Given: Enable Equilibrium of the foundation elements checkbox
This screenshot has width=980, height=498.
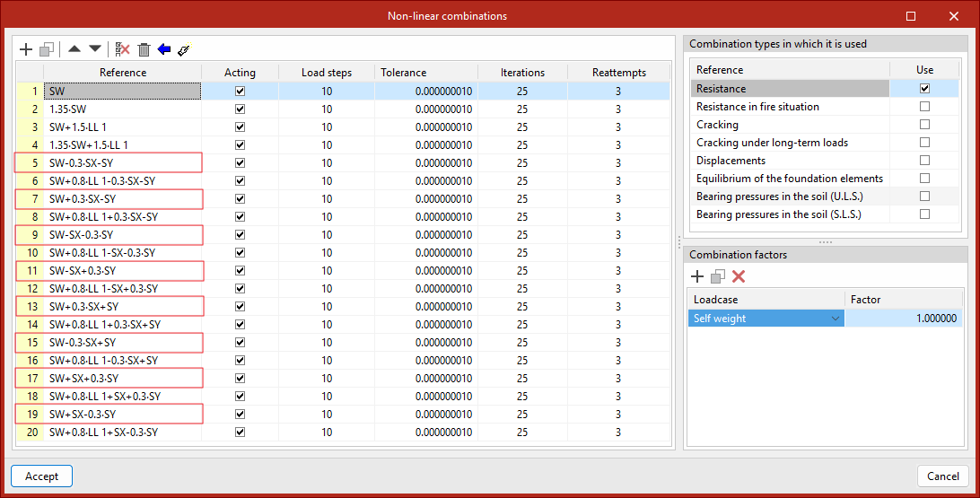Looking at the screenshot, I should coord(924,178).
